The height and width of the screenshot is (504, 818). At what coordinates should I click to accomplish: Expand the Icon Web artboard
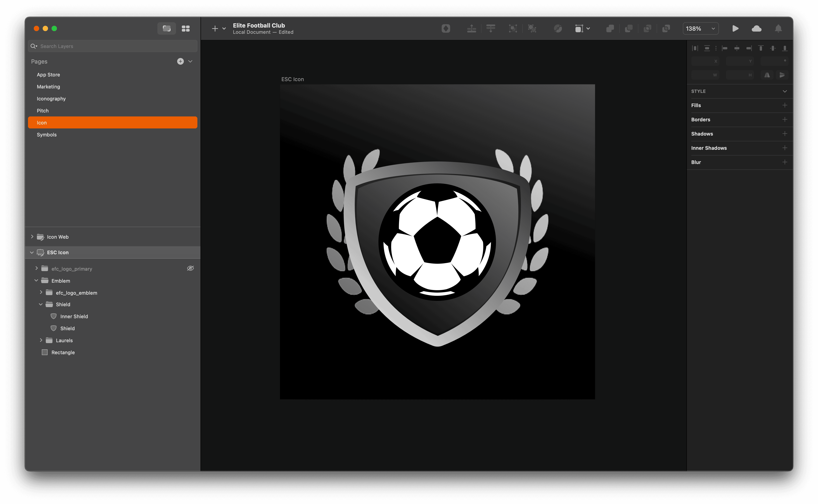coord(32,236)
